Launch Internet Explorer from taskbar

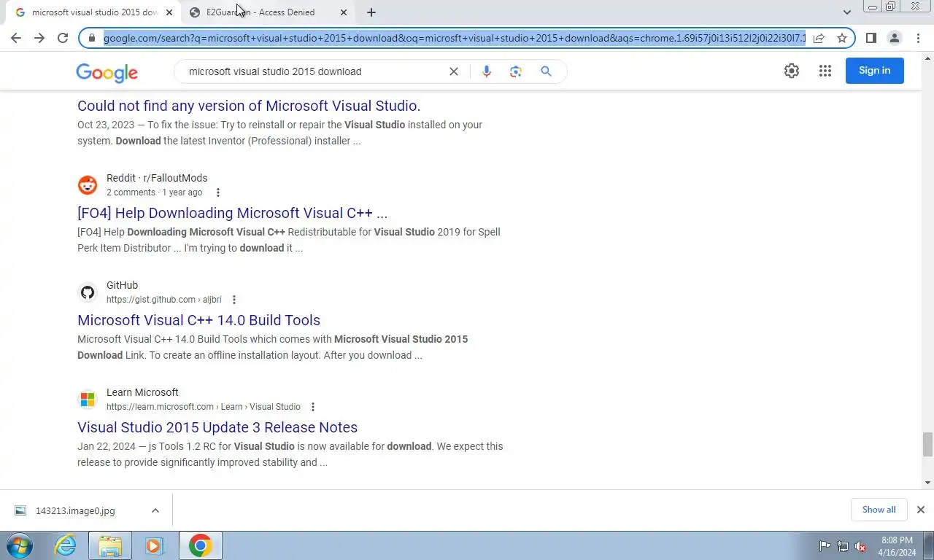click(x=66, y=545)
